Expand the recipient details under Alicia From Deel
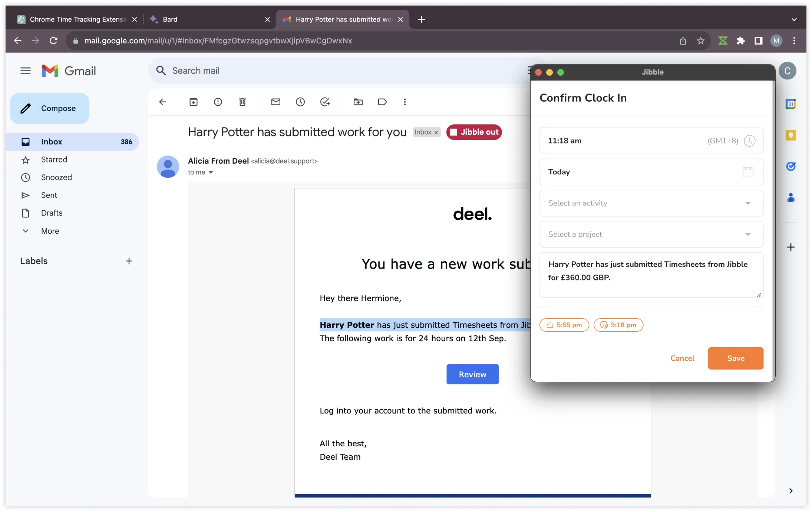 click(x=211, y=172)
